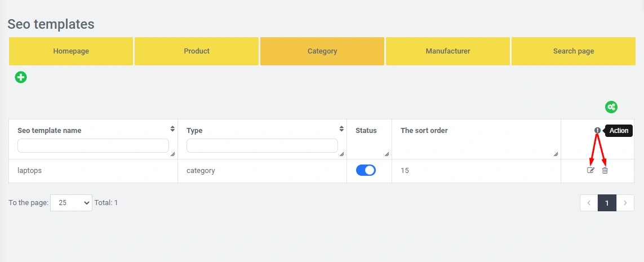Screen dimensions: 644x262
Task: Go to the Manufacturer tab
Action: click(448, 51)
